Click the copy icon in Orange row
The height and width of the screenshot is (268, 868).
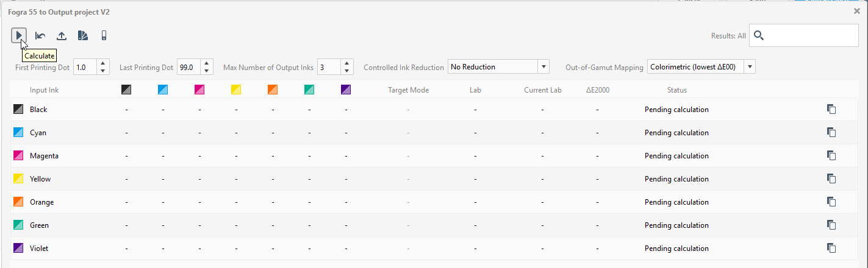click(831, 202)
